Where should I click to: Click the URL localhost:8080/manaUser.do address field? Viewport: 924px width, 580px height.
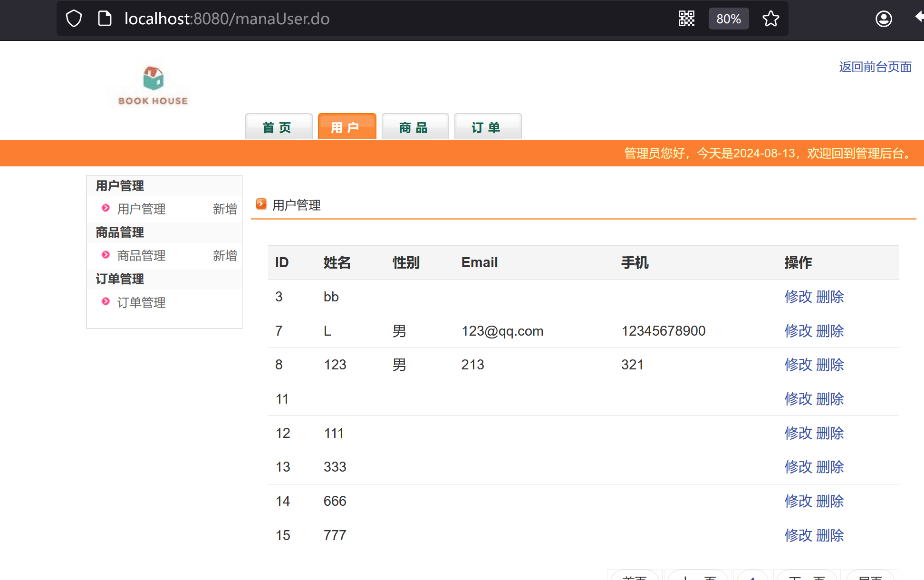227,19
